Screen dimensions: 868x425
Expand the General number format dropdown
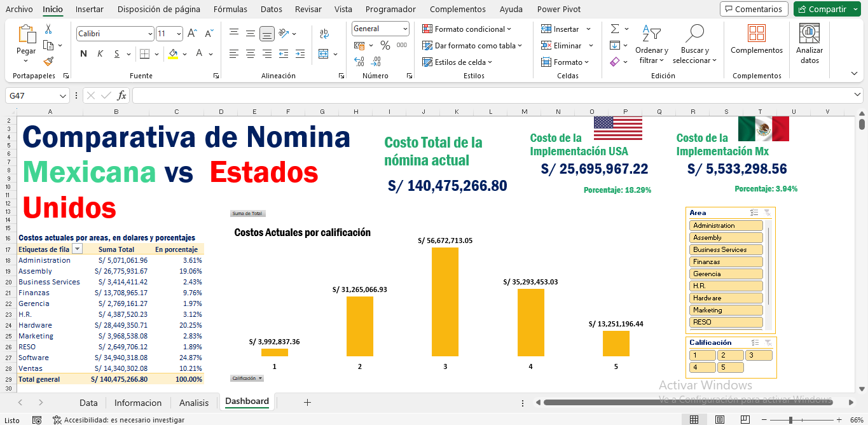[x=404, y=29]
